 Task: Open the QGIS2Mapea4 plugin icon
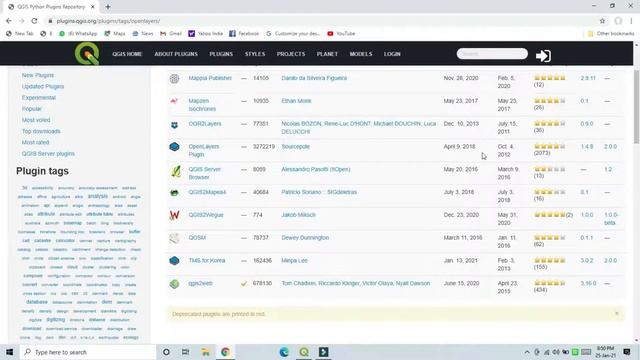pos(174,193)
